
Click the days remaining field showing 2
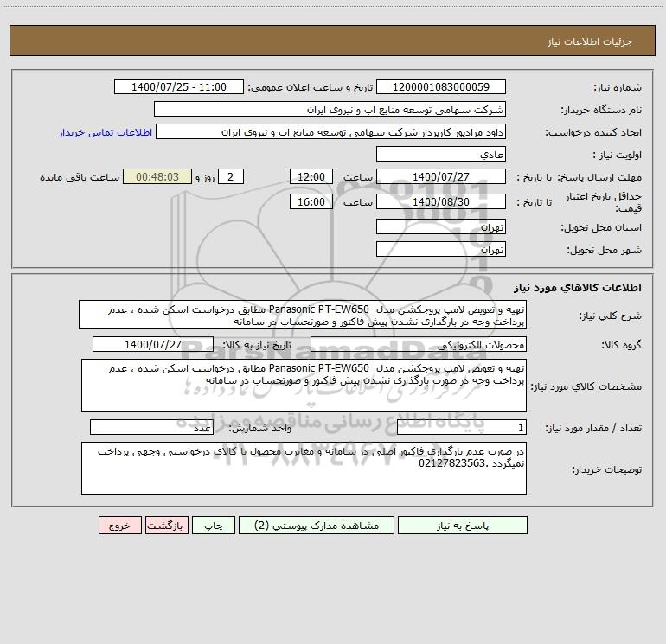coord(231,176)
